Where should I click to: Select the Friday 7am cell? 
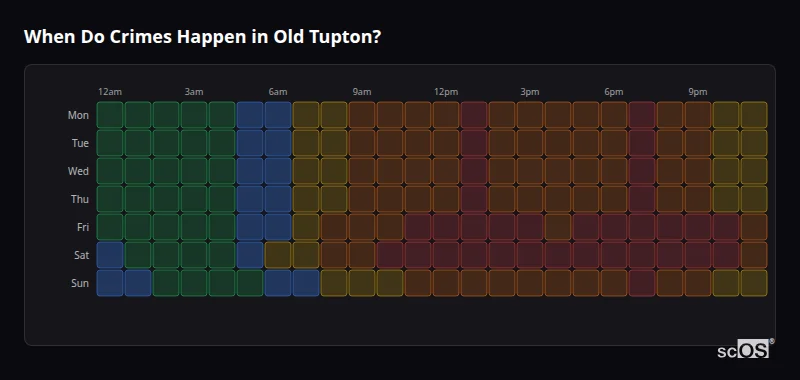pyautogui.click(x=306, y=227)
